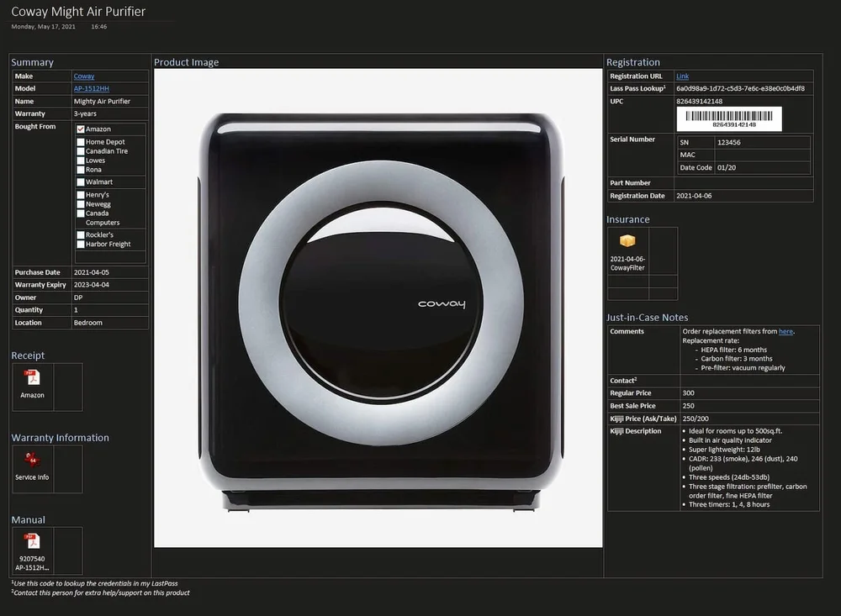Screen dimensions: 841x616
Task: Click the time 16:46 in header
Action: click(x=98, y=26)
